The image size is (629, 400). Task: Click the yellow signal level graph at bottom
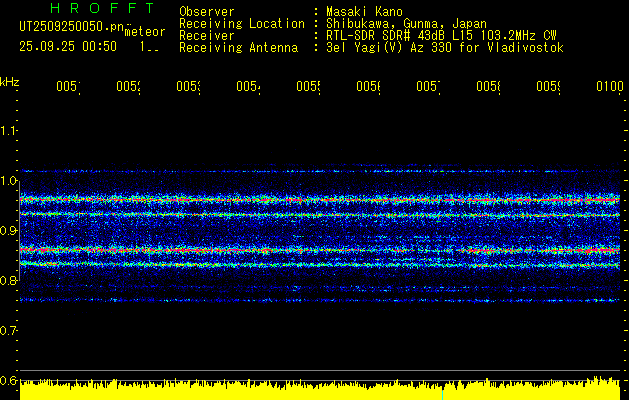point(320,389)
